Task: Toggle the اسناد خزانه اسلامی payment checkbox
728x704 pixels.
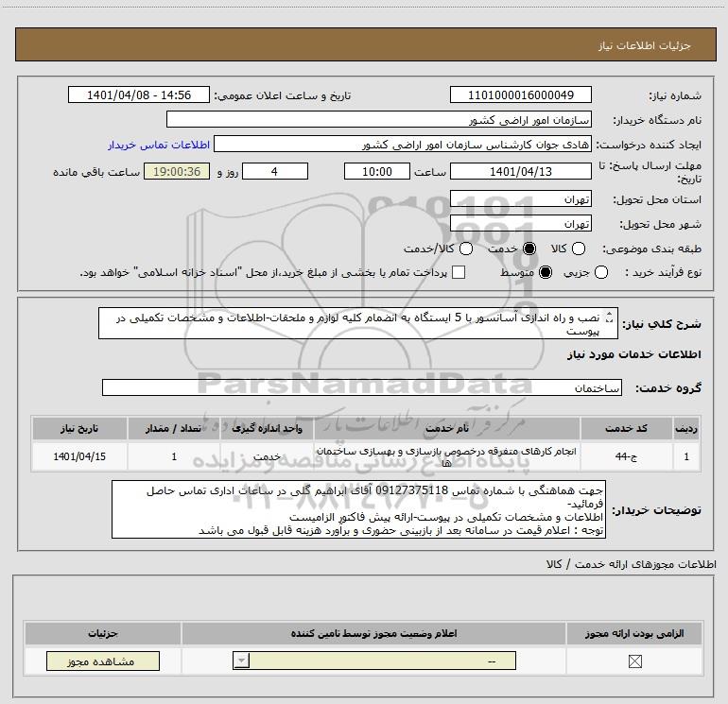Action: pyautogui.click(x=459, y=272)
